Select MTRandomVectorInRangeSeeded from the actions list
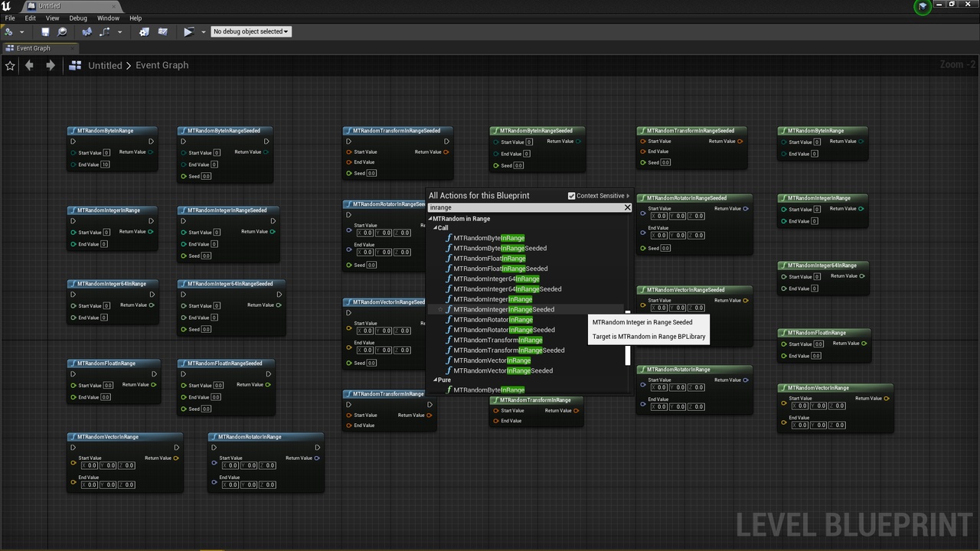This screenshot has height=551, width=980. pos(503,371)
